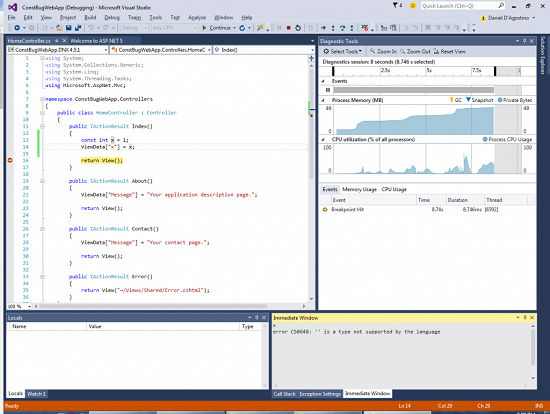Click the account warning triangle icon

pos(483,18)
